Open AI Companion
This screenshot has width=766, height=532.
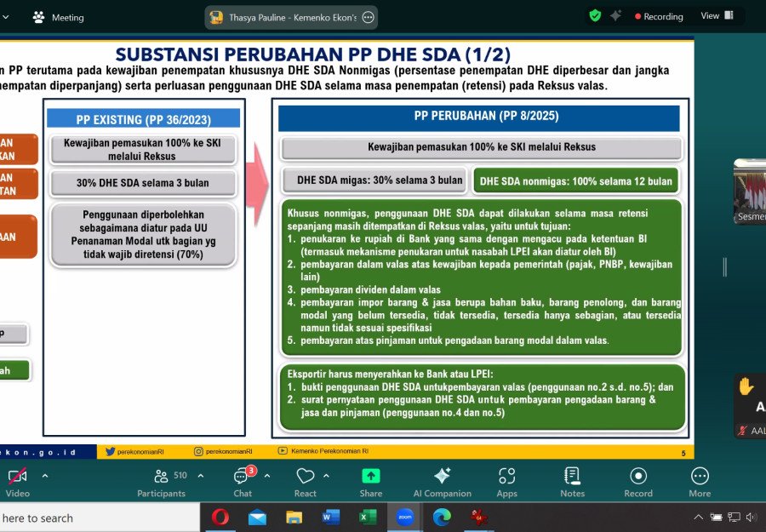442,482
